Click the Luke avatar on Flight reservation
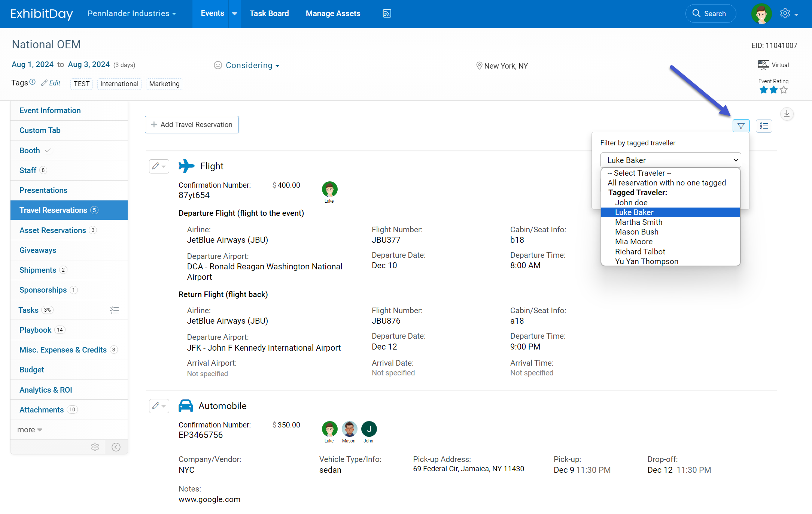Image resolution: width=812 pixels, height=514 pixels. point(330,190)
